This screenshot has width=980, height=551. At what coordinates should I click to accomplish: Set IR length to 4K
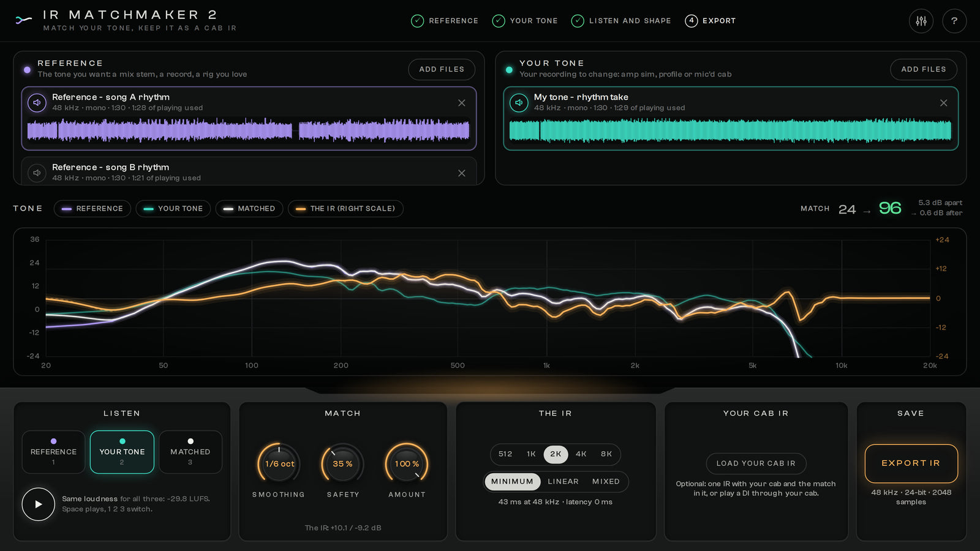click(581, 454)
